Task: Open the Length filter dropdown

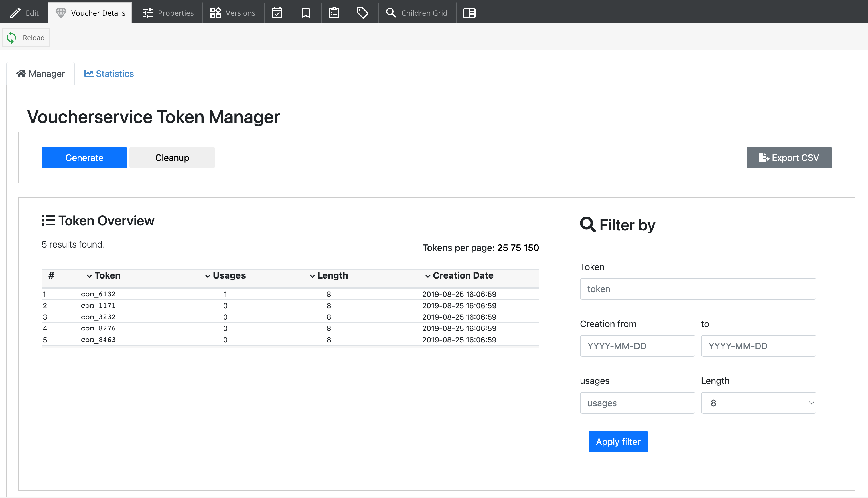Action: [x=758, y=403]
